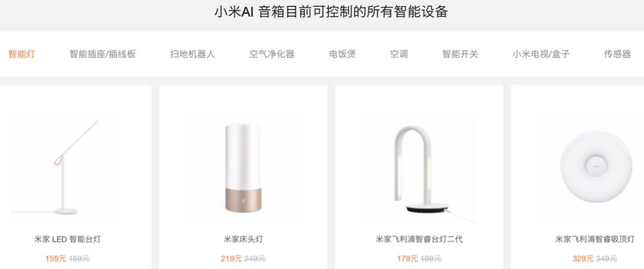The height and width of the screenshot is (269, 644).
Task: Select the 电饭煲 tab
Action: [x=342, y=54]
